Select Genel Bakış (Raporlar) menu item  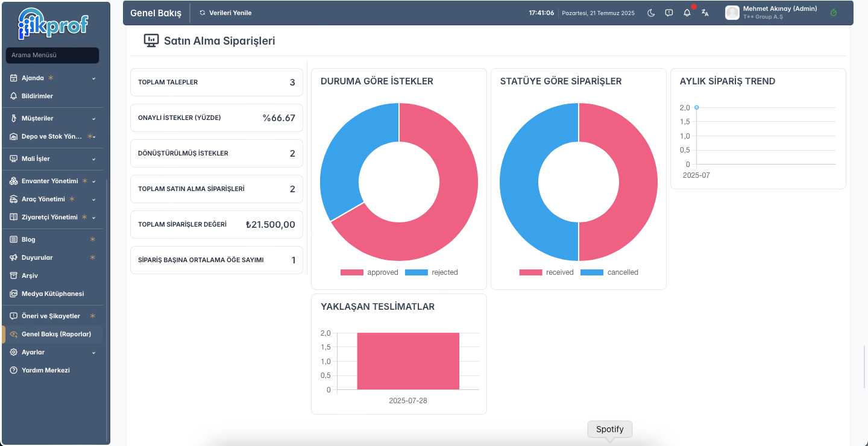click(x=52, y=334)
